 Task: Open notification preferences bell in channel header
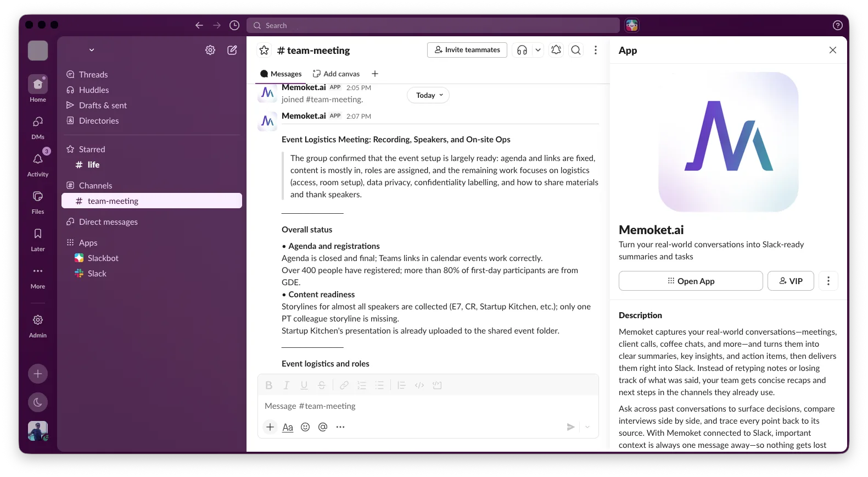click(556, 50)
